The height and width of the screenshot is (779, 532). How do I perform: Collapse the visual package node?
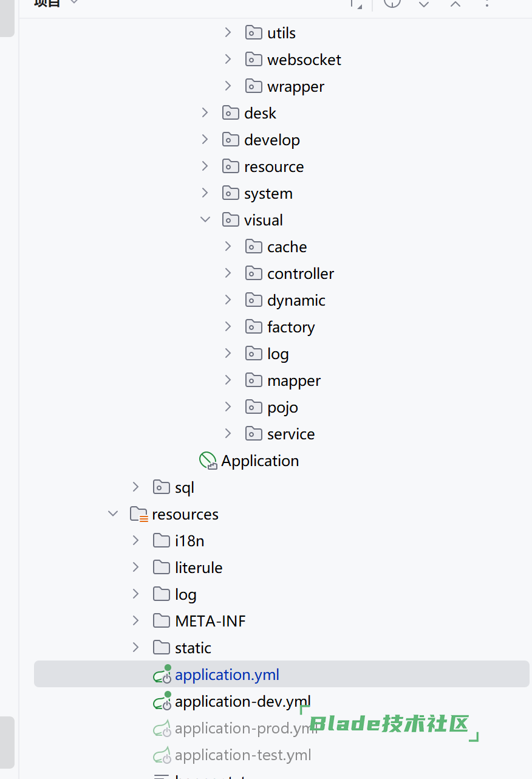coord(205,220)
